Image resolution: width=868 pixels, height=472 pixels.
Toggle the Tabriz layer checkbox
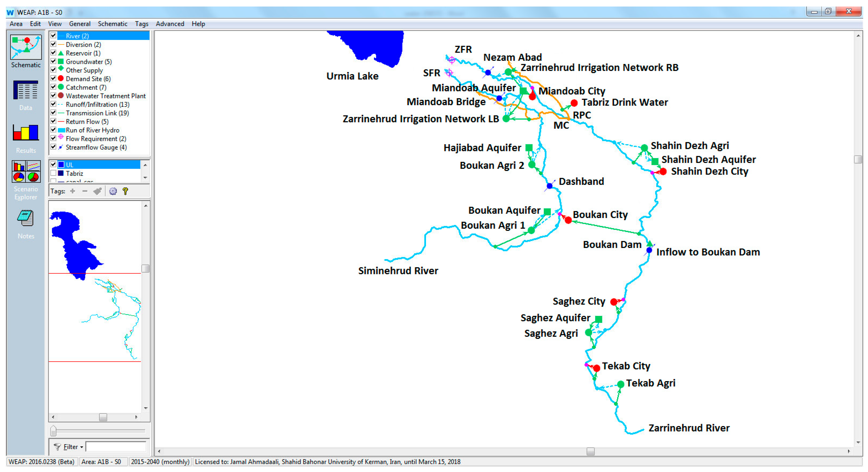[53, 173]
